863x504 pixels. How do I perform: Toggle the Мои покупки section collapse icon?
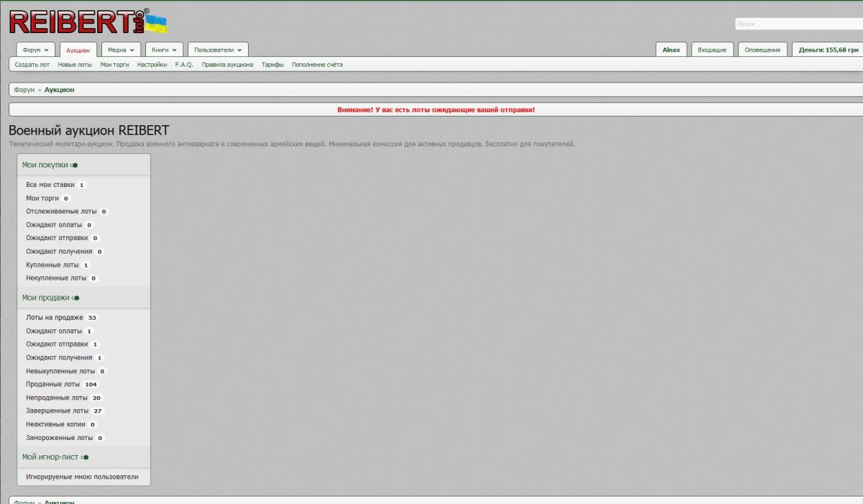[74, 165]
